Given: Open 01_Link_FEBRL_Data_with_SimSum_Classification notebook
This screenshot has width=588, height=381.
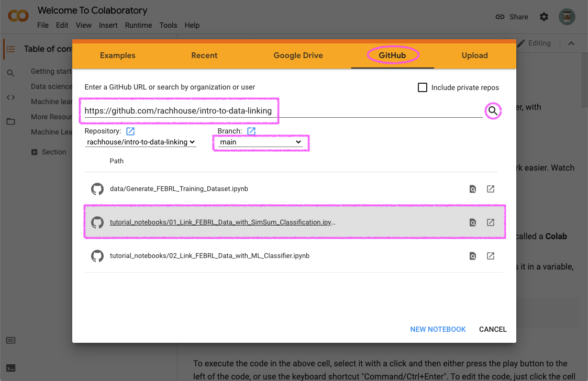Looking at the screenshot, I should pos(223,222).
